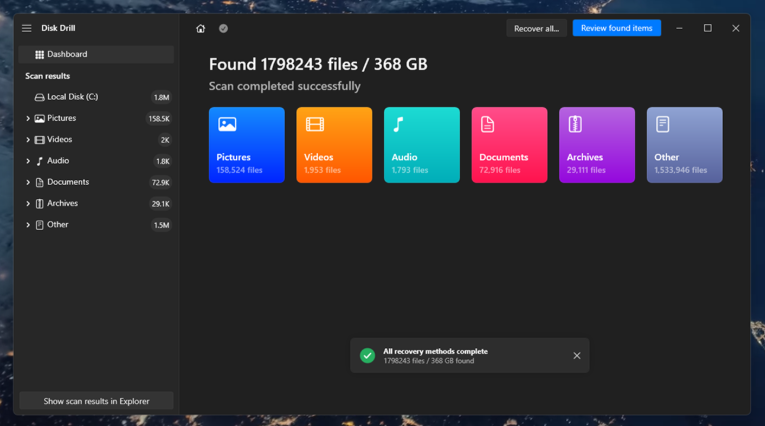Click Review found items button
The height and width of the screenshot is (426, 765).
tap(616, 28)
